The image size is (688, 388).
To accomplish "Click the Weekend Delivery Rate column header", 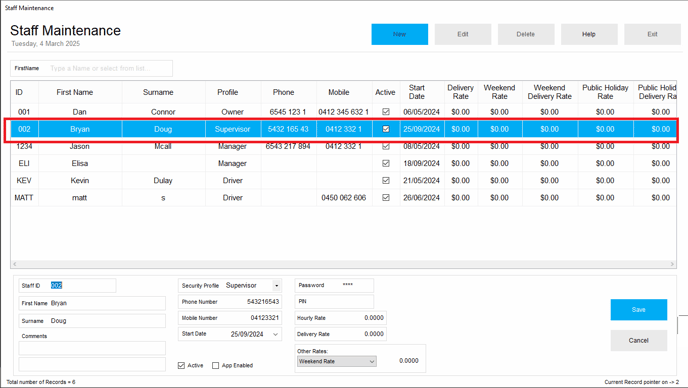I will [550, 92].
